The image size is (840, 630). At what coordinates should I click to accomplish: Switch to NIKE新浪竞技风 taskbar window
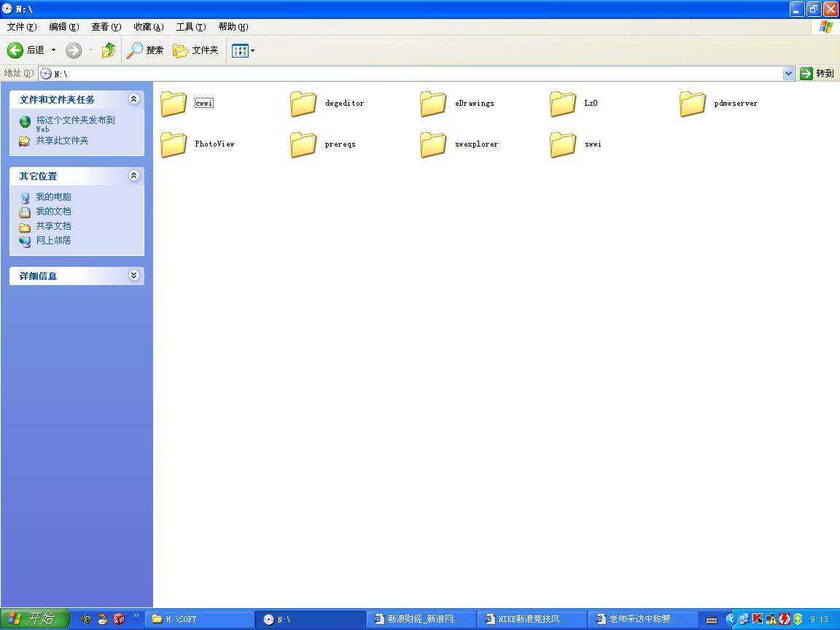[x=533, y=619]
